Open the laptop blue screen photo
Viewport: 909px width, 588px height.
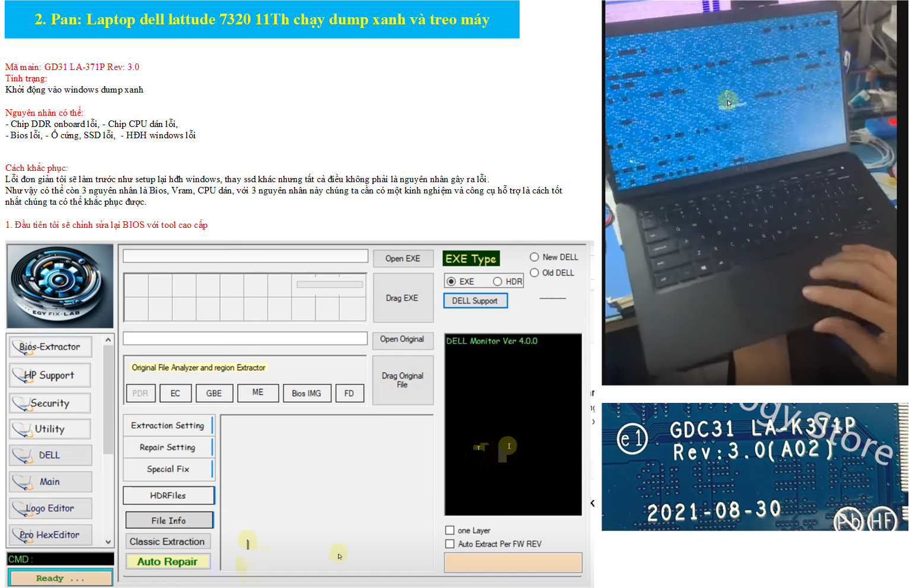[755, 193]
